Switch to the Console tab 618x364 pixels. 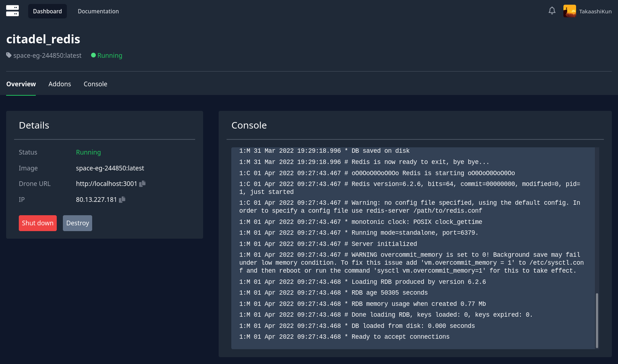[x=95, y=84]
